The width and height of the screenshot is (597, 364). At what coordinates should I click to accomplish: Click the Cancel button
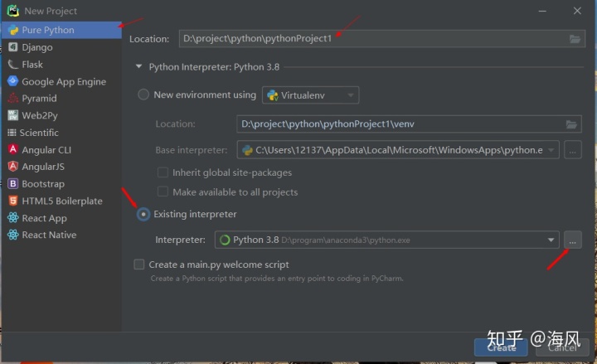coord(562,347)
